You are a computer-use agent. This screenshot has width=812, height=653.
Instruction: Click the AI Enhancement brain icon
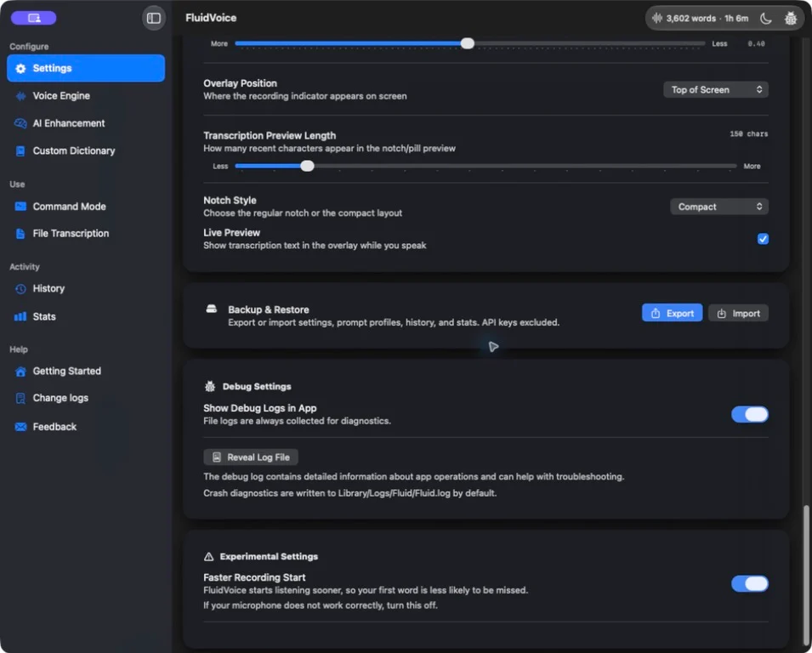coord(20,123)
